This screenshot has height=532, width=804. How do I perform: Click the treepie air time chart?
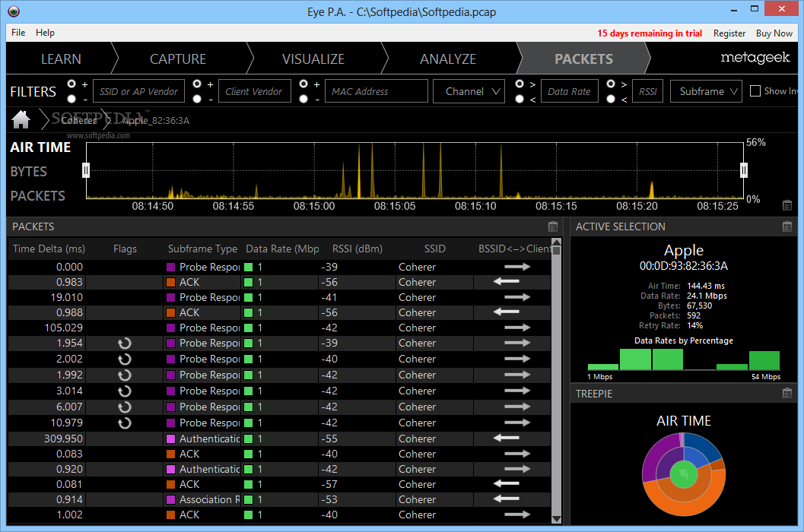pos(684,474)
